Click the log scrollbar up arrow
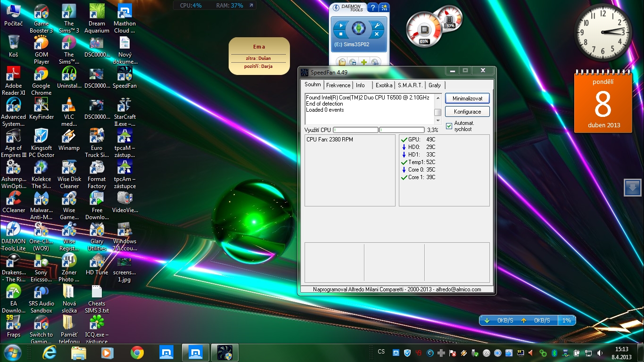 (438, 98)
